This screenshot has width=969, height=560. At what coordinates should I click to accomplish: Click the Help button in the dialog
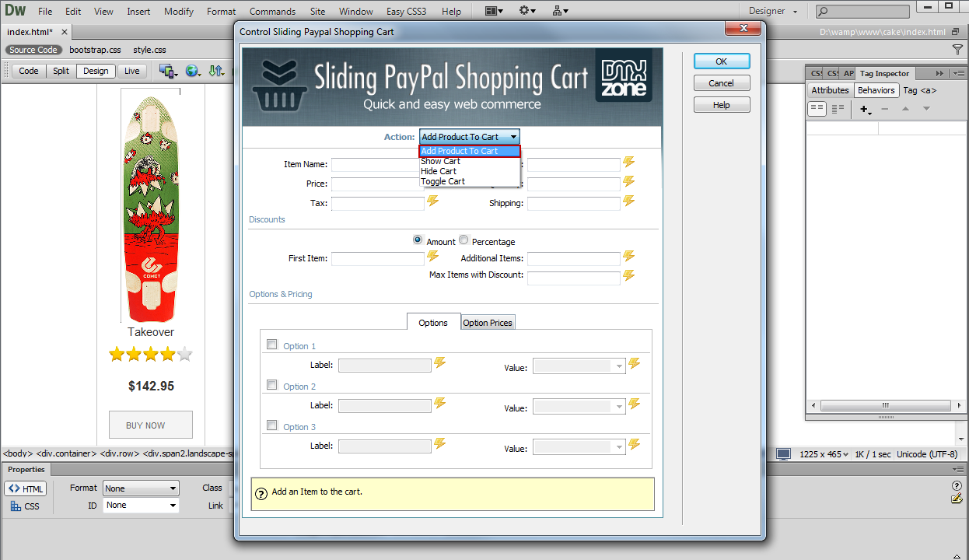point(722,105)
